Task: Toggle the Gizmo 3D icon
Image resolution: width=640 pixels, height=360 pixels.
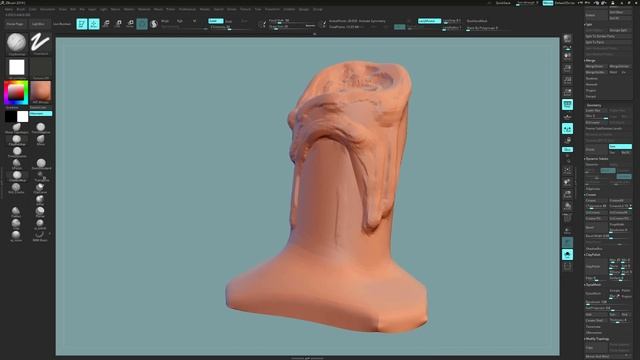Action: click(142, 24)
